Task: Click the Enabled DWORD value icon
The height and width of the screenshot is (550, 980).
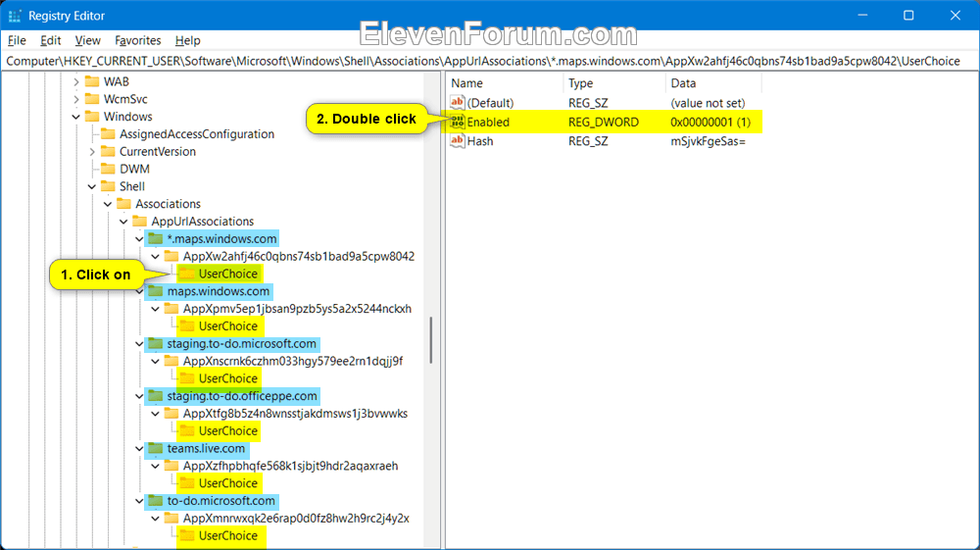Action: pyautogui.click(x=458, y=122)
